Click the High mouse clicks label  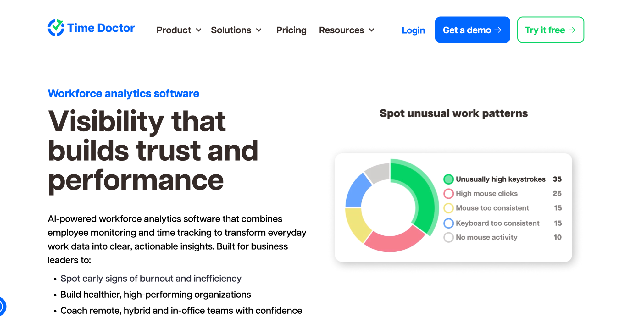(487, 194)
